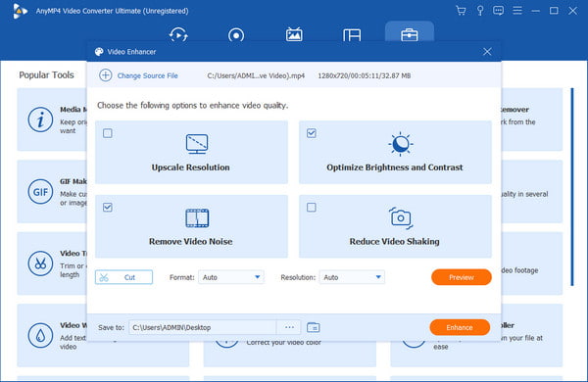Switch to the Collage tab
This screenshot has height=382, width=588.
pyautogui.click(x=352, y=35)
